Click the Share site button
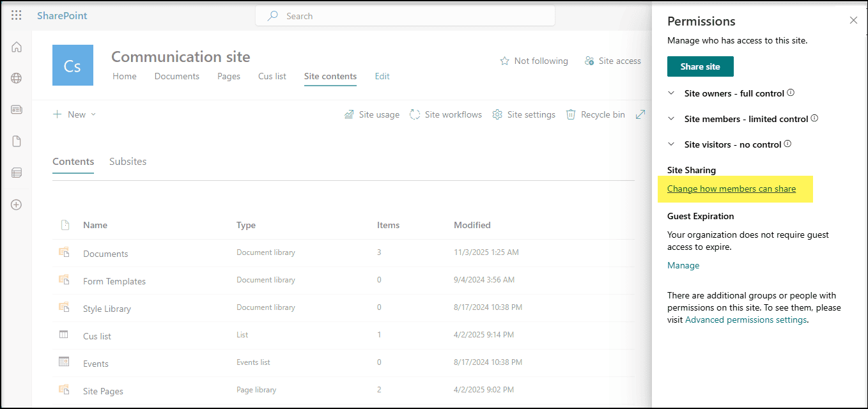The image size is (868, 409). [700, 66]
